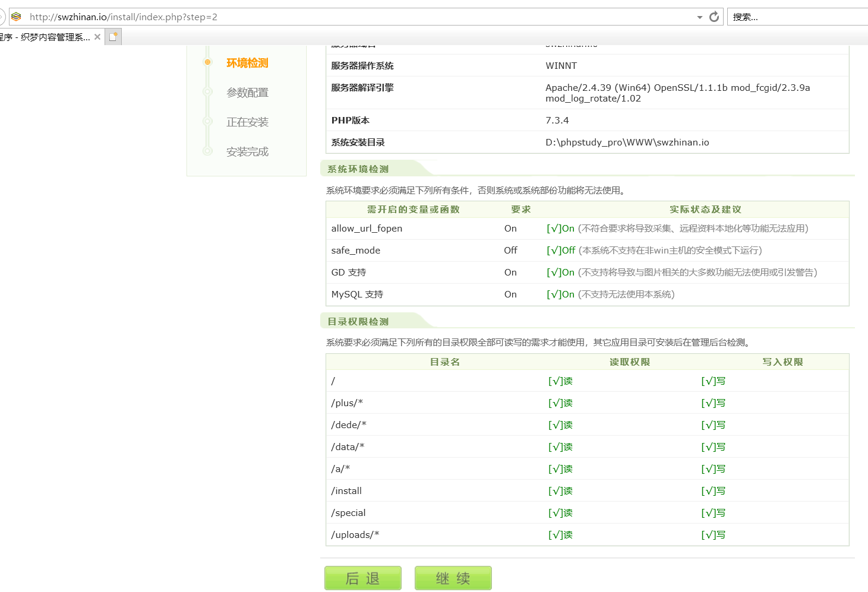Screen dimensions: 868x592
Task: Click the [√]读 read status for /install
Action: [560, 491]
